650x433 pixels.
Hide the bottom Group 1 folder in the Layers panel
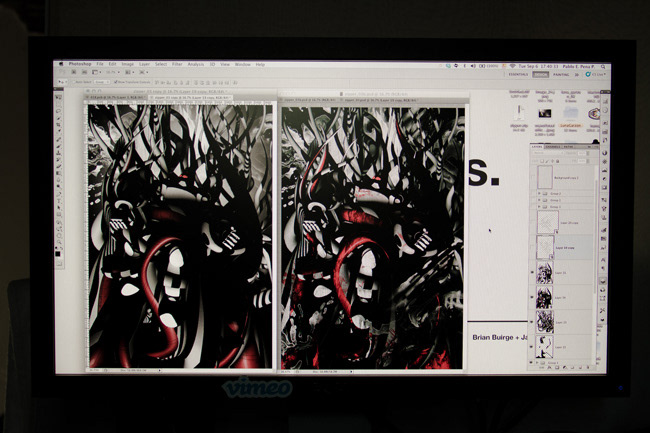(x=532, y=363)
